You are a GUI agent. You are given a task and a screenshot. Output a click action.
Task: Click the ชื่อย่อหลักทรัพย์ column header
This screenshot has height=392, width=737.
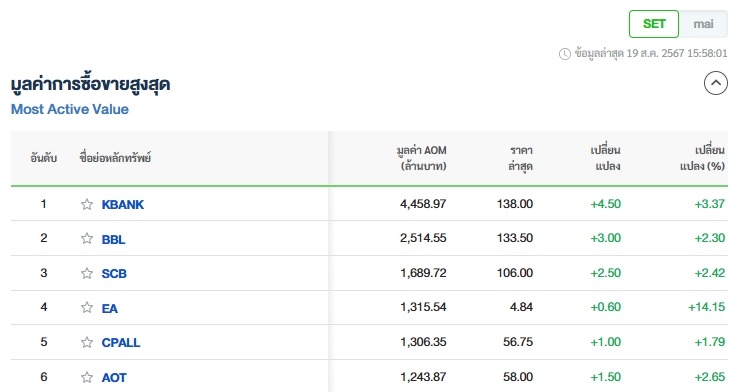coord(115,158)
